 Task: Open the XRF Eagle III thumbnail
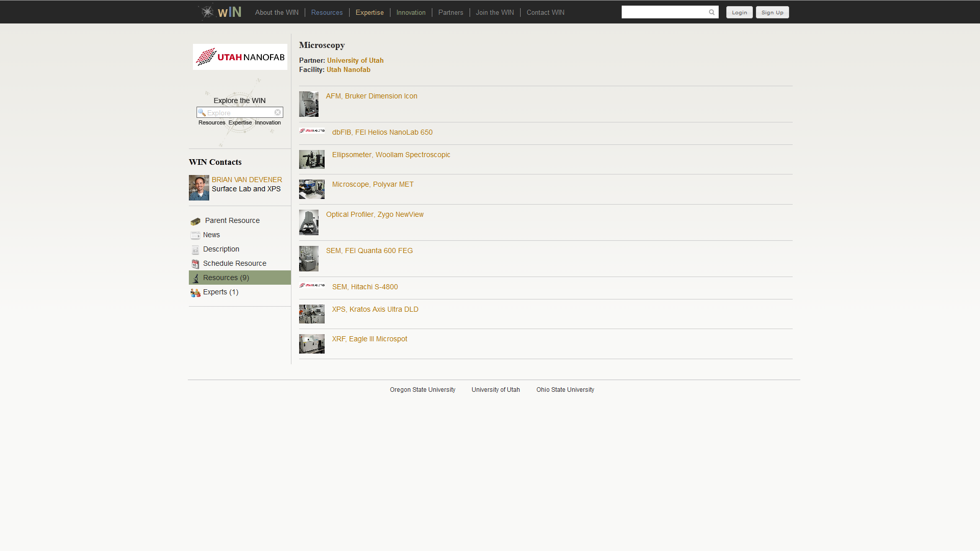[x=312, y=344]
